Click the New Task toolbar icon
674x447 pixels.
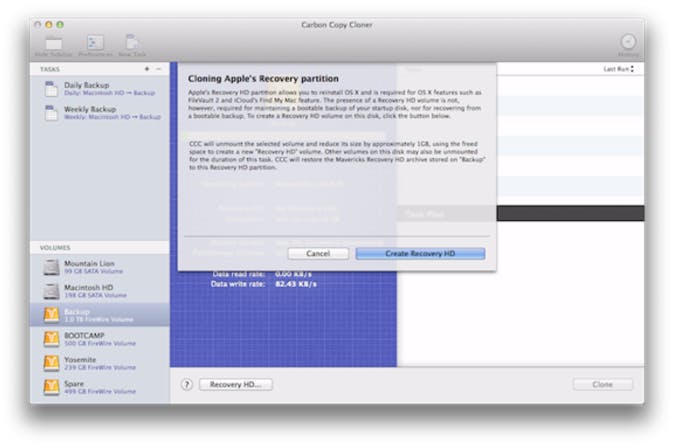click(x=132, y=42)
